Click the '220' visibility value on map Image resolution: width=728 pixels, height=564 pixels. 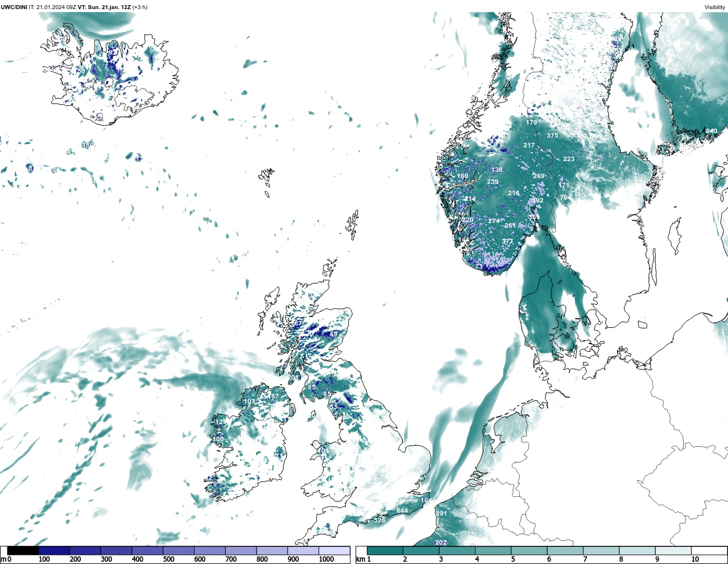pyautogui.click(x=468, y=220)
